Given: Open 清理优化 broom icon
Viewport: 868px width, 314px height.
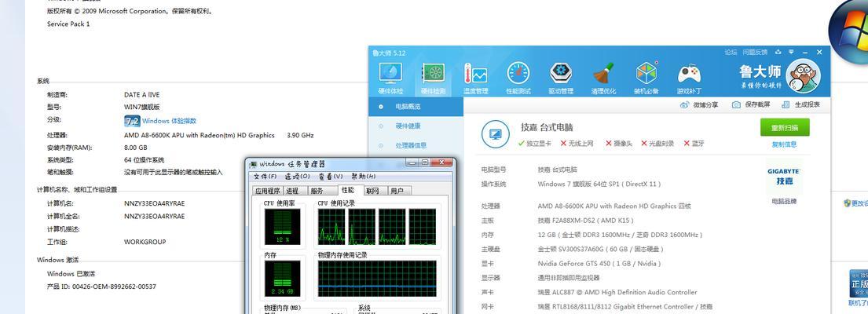Looking at the screenshot, I should pyautogui.click(x=603, y=78).
